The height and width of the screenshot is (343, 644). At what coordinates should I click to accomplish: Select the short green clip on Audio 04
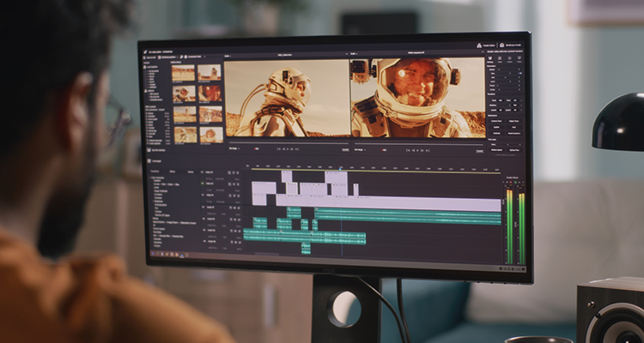point(306,248)
